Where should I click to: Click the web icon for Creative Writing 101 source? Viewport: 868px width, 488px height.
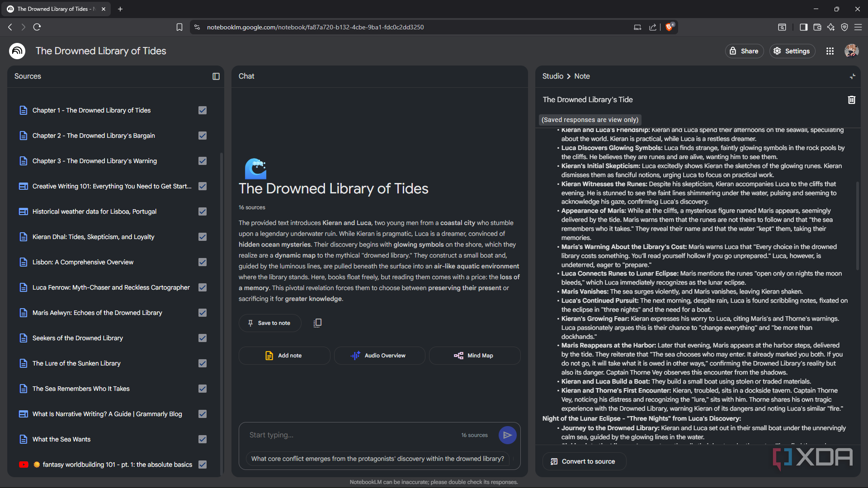[x=24, y=186]
